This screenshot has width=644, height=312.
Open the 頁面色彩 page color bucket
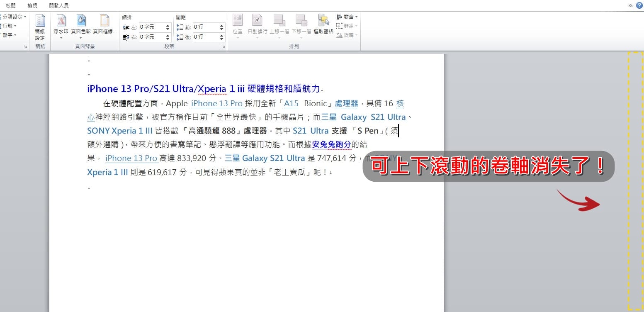[x=81, y=27]
